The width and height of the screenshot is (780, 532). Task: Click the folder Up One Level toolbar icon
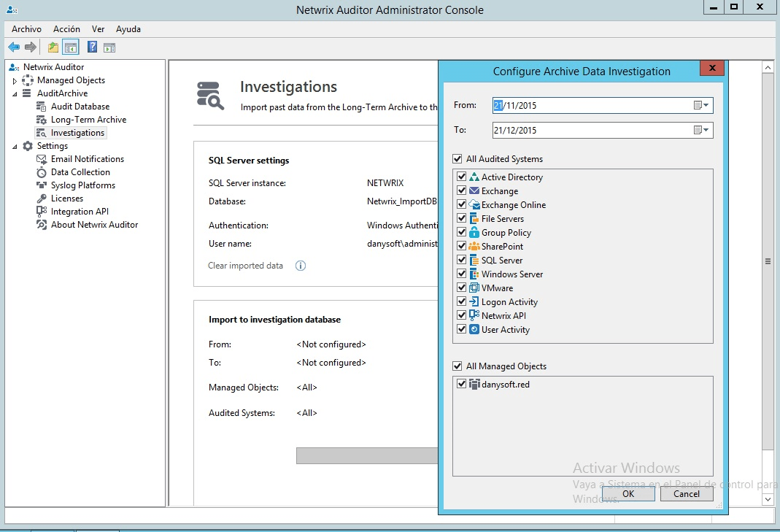(x=53, y=47)
